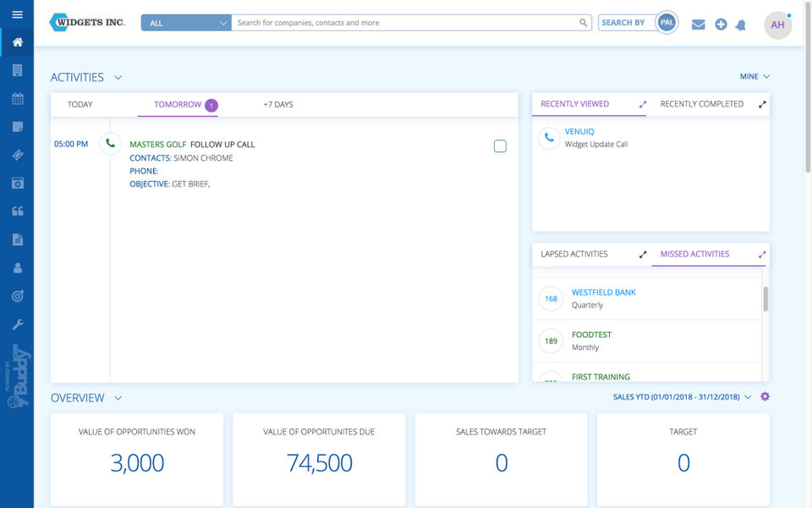Expand the Recently Viewed panel
This screenshot has height=508, width=812.
[x=643, y=104]
